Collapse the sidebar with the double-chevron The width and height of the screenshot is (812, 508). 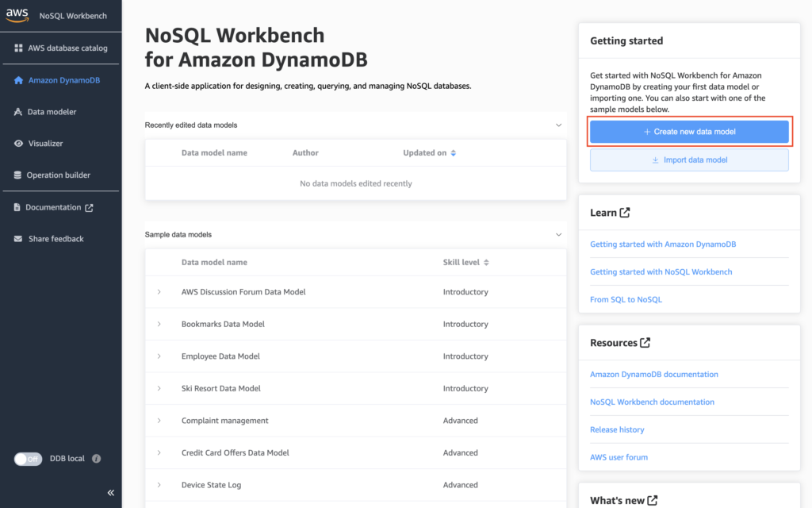110,492
